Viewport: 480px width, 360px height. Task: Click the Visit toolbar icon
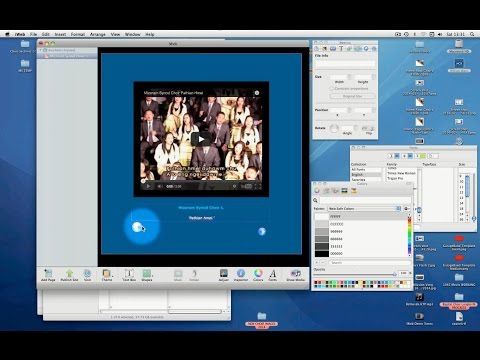point(87,274)
